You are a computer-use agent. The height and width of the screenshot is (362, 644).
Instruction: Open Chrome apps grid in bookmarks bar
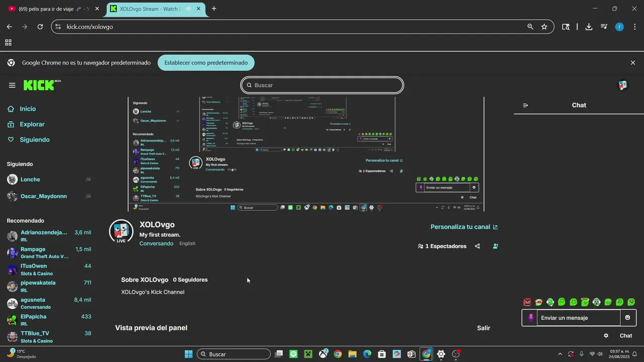[x=8, y=43]
